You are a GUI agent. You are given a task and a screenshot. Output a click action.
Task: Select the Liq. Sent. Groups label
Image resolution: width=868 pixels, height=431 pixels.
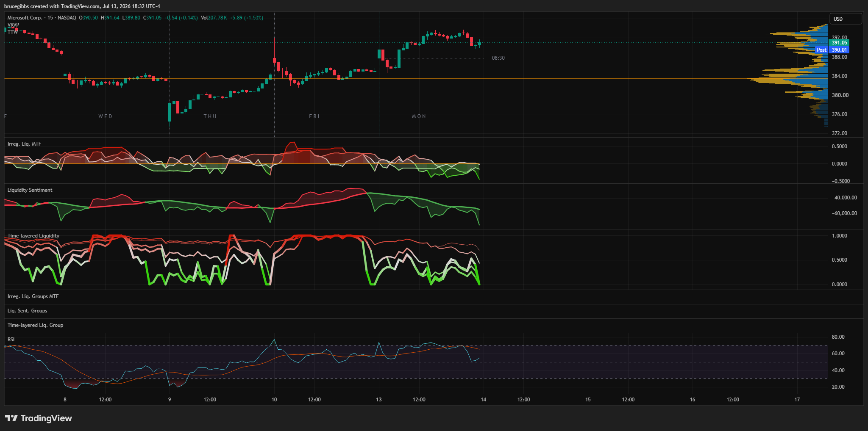pyautogui.click(x=27, y=311)
